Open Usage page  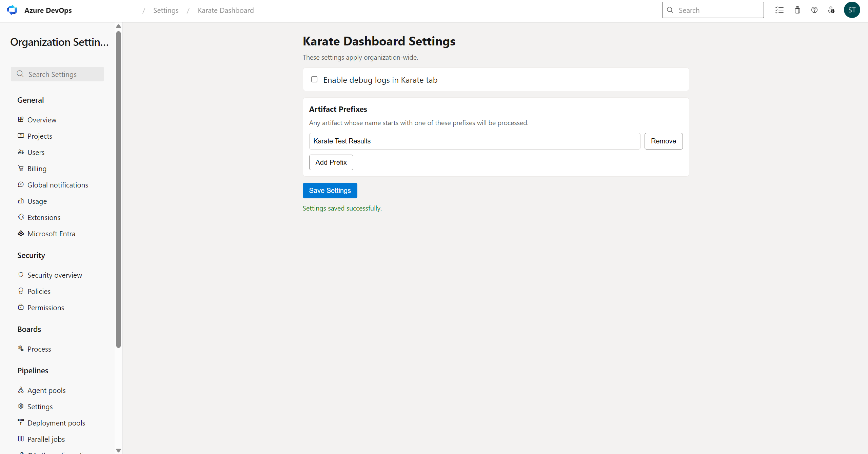(x=37, y=201)
